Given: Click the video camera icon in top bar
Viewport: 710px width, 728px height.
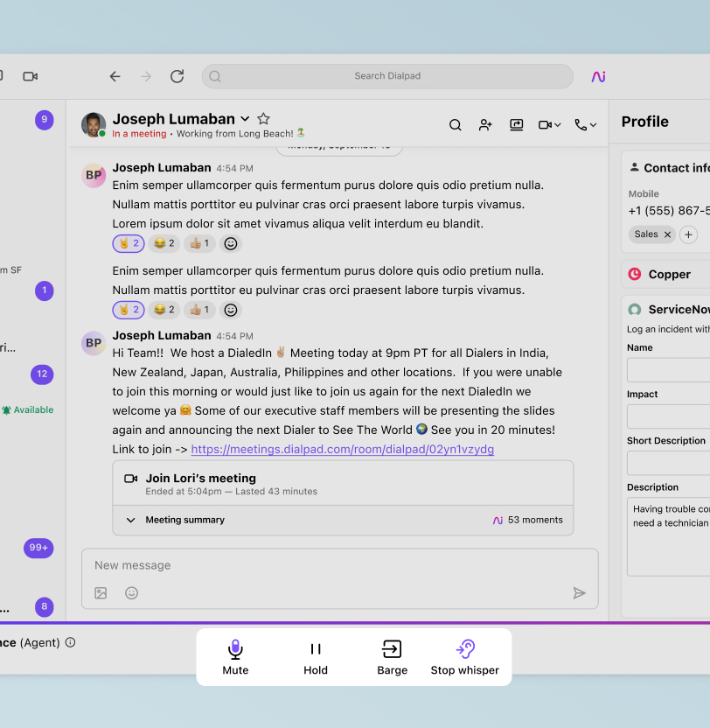Looking at the screenshot, I should coord(30,76).
